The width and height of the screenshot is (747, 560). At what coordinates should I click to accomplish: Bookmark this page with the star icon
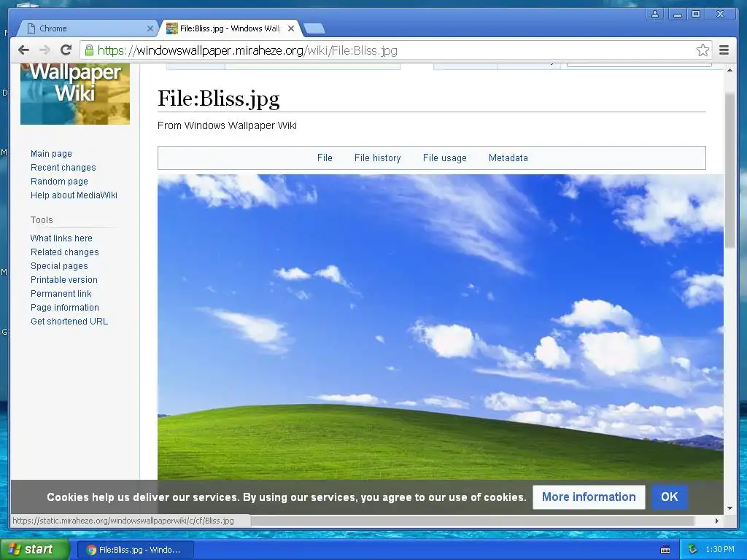click(x=703, y=50)
